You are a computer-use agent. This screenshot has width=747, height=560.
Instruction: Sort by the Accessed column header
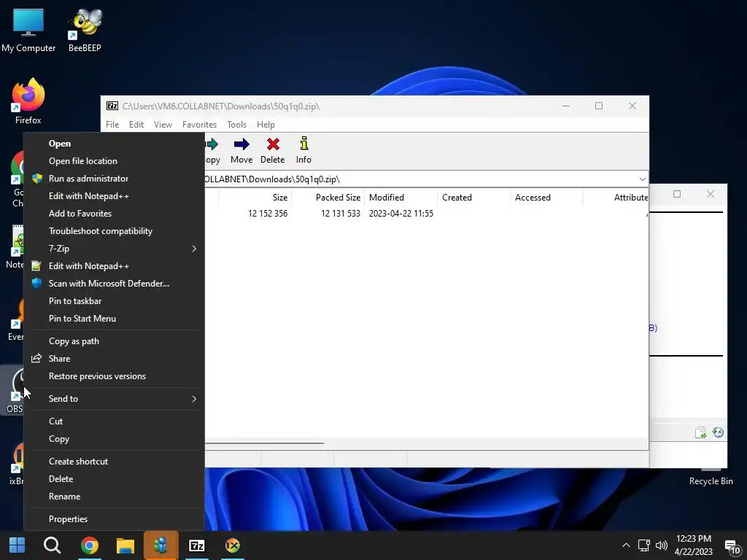[x=547, y=197]
